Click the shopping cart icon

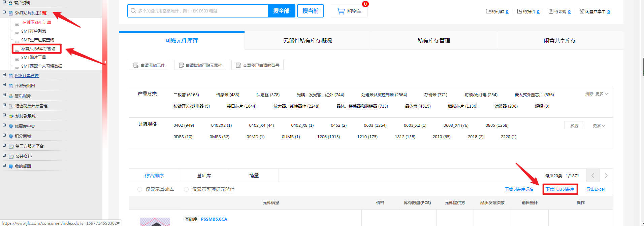(x=341, y=11)
